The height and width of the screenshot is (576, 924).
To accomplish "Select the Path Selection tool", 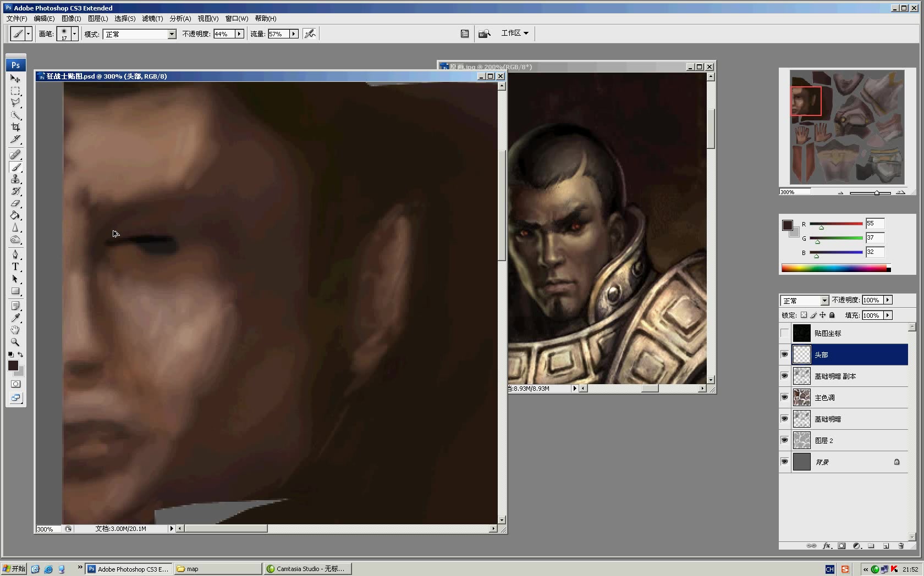I will point(15,279).
